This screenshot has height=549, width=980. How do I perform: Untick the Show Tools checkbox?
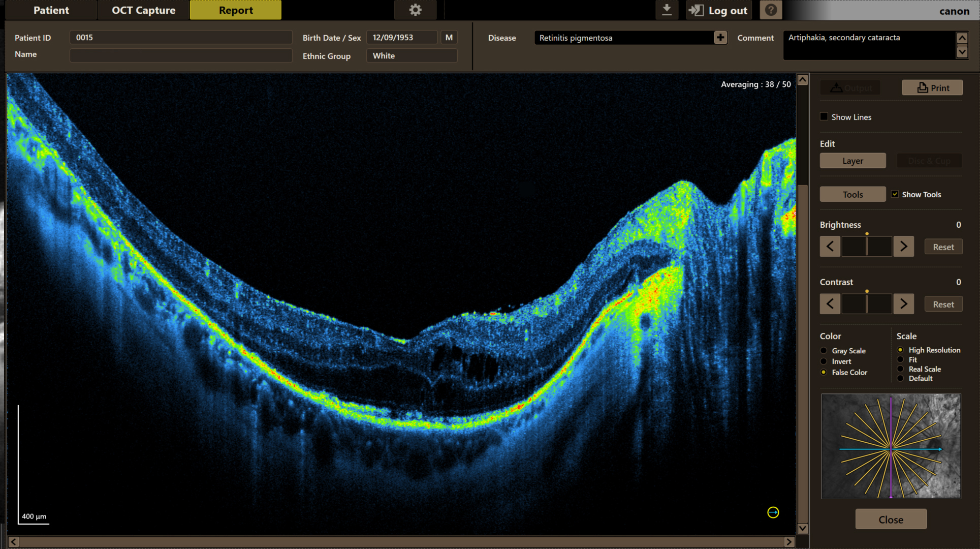(x=895, y=194)
